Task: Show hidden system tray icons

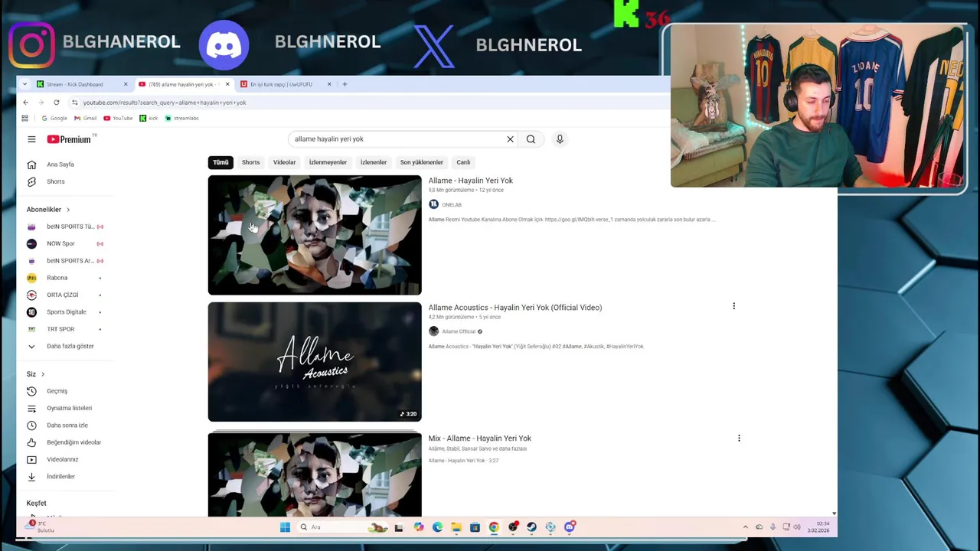Action: pos(746,527)
